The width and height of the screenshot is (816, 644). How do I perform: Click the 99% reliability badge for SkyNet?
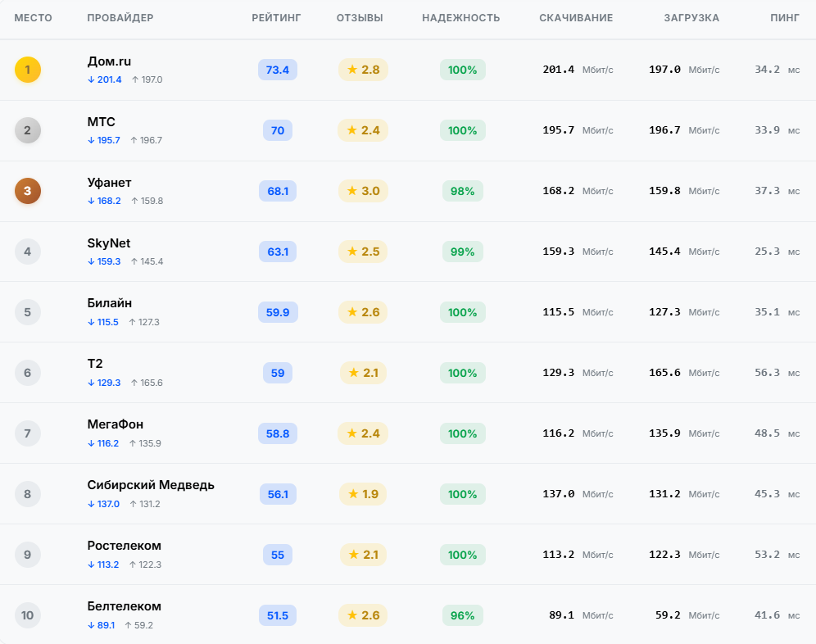(463, 252)
